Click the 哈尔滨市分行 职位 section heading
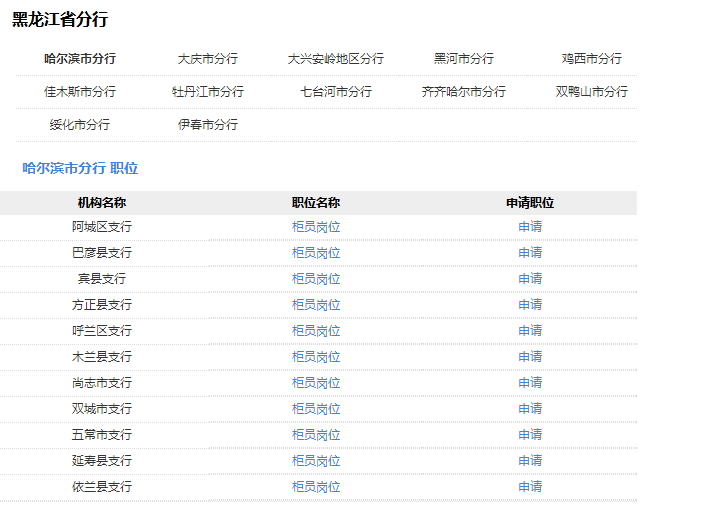The height and width of the screenshot is (518, 718). pos(80,168)
